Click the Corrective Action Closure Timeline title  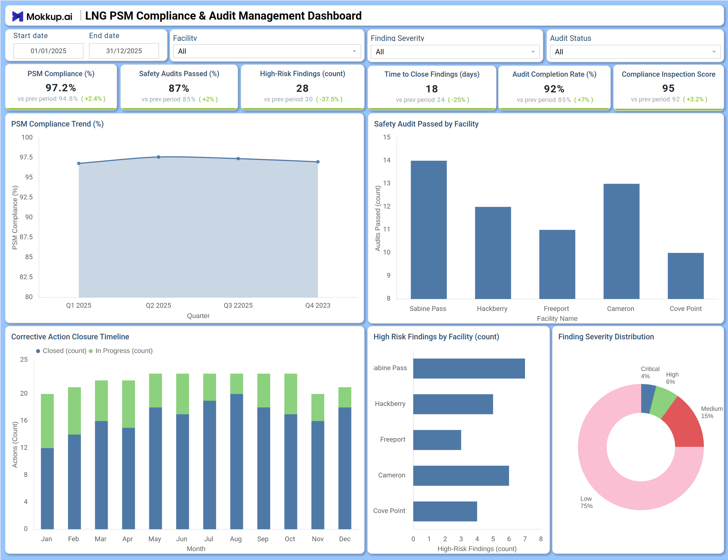click(70, 337)
